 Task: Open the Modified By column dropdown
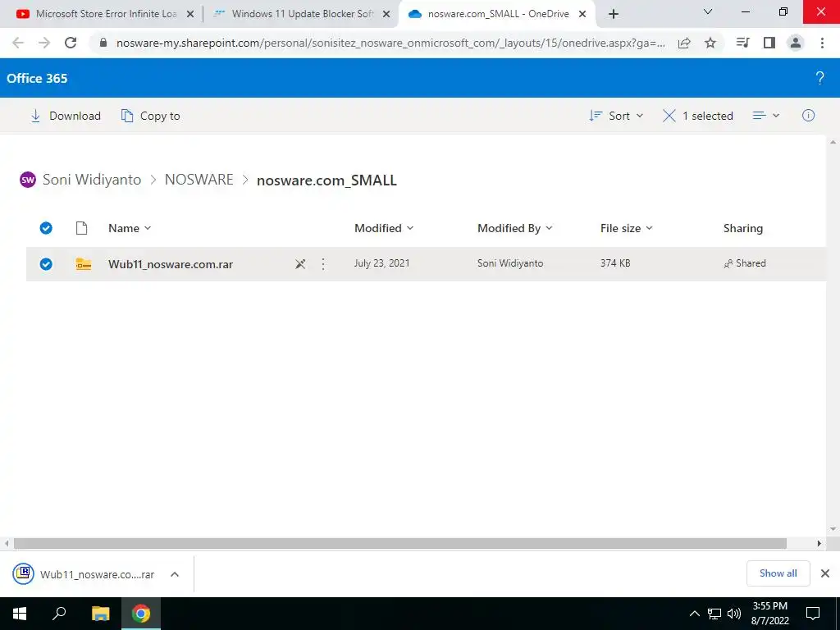coord(514,228)
